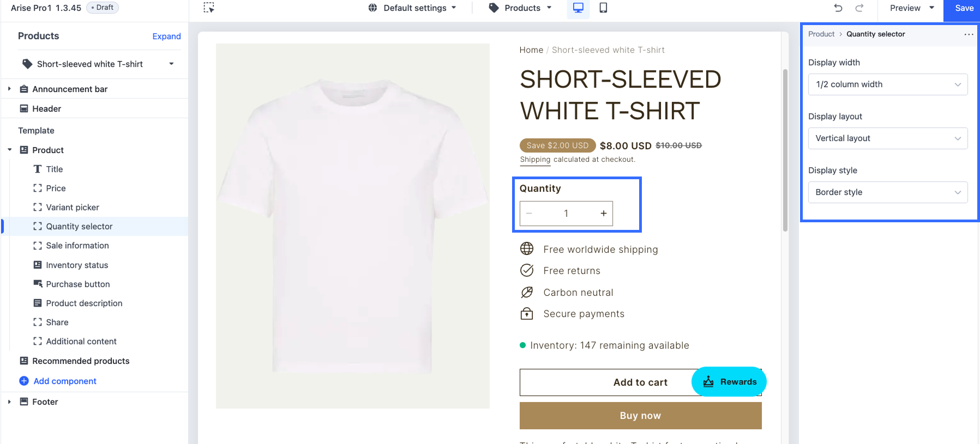Open the Display width dropdown
Viewport: 980px width, 444px height.
click(x=887, y=84)
